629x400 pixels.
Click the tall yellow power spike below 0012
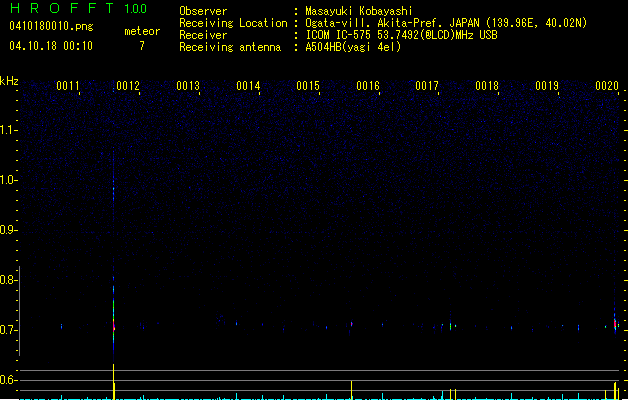(x=114, y=381)
